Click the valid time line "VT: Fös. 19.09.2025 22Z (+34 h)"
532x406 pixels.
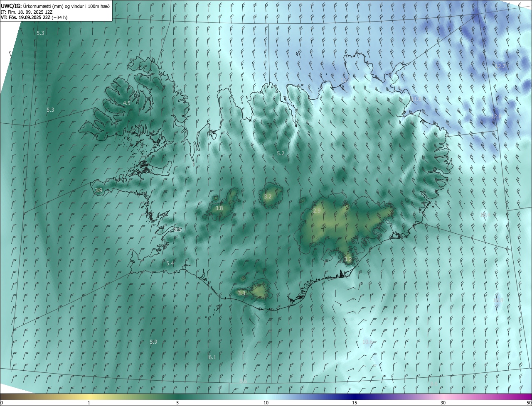coord(34,17)
